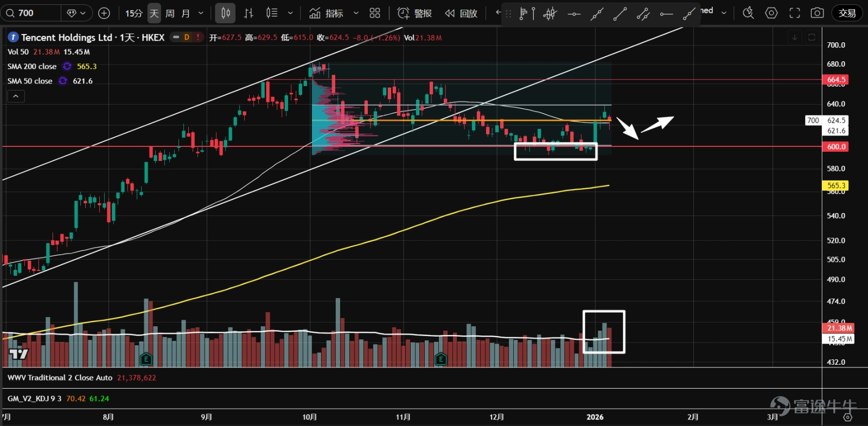Add a symbol with the plus circle icon
Viewport: 868px width, 426px height.
click(104, 13)
